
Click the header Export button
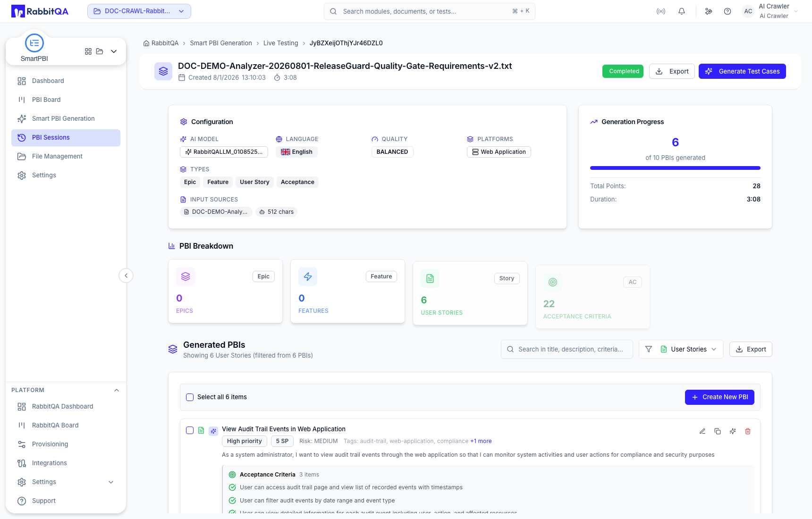(672, 71)
